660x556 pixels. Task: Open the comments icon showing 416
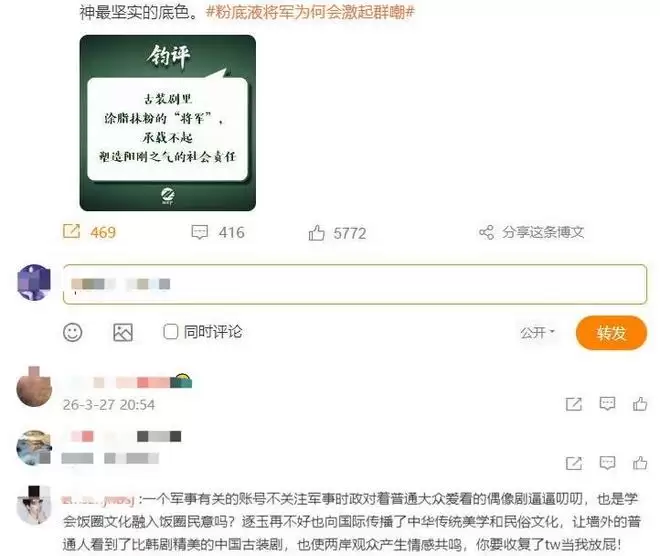(x=200, y=232)
